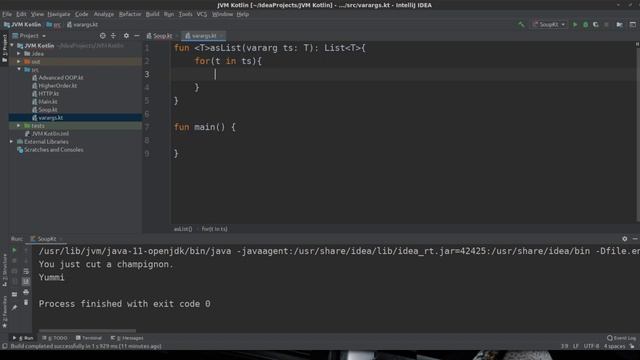This screenshot has width=640, height=360.
Task: Click the console horizontal scrollbar
Action: coord(87,331)
